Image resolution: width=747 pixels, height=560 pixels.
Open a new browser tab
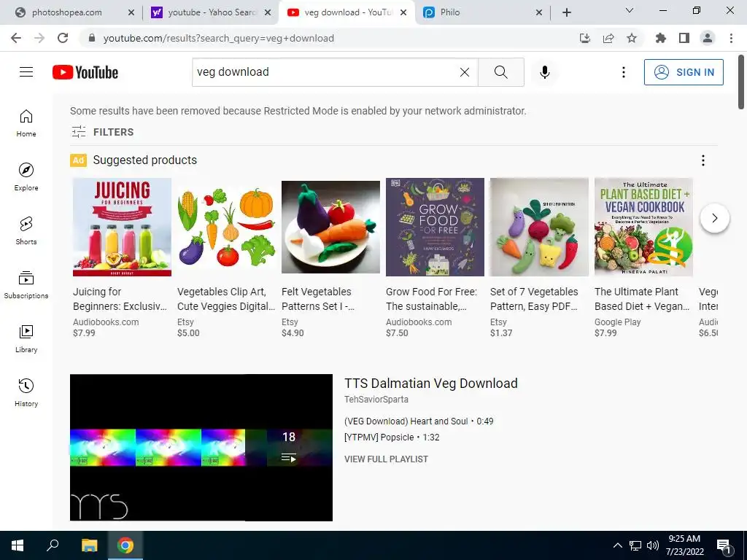[566, 12]
